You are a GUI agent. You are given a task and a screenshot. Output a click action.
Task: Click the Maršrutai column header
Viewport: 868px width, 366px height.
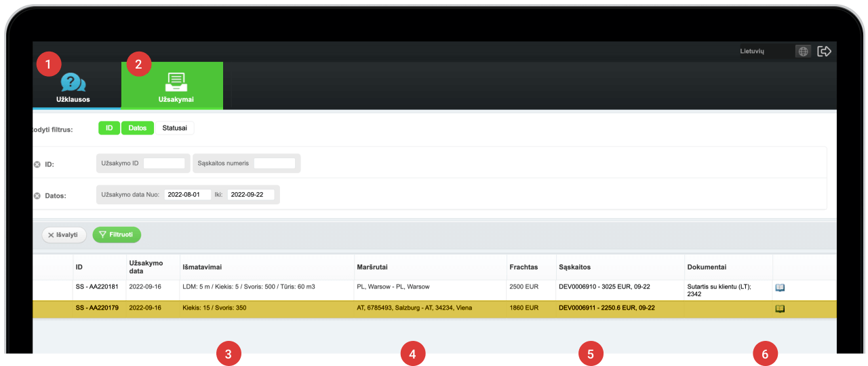372,267
